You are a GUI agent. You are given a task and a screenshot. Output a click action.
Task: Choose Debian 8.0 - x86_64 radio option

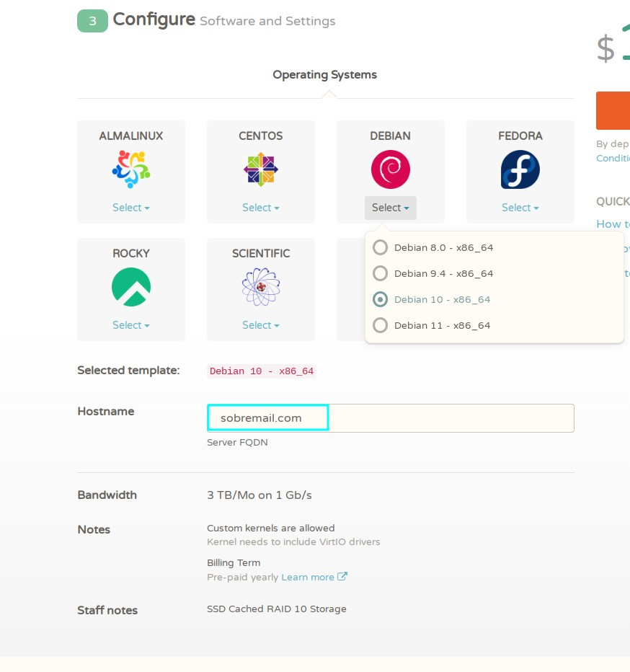pyautogui.click(x=380, y=247)
